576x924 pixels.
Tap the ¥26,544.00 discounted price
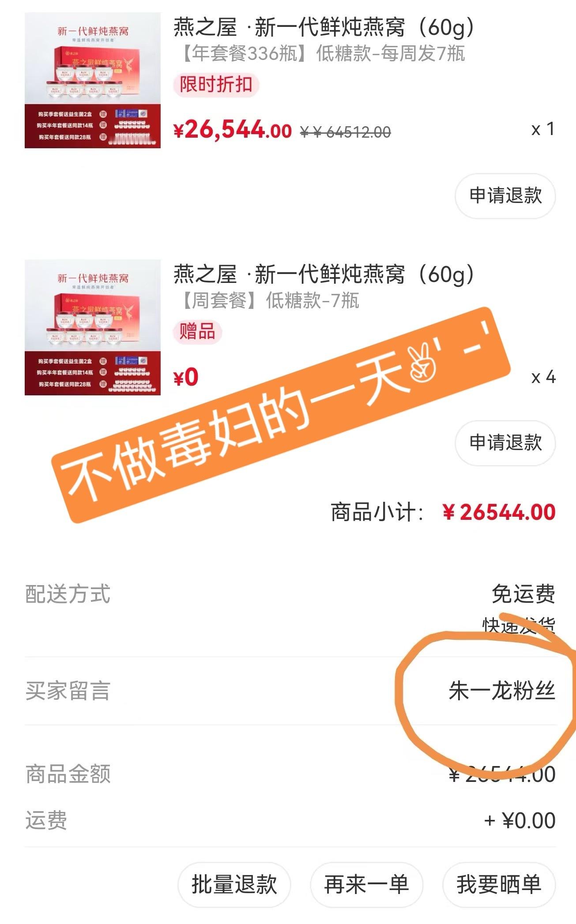pyautogui.click(x=233, y=130)
